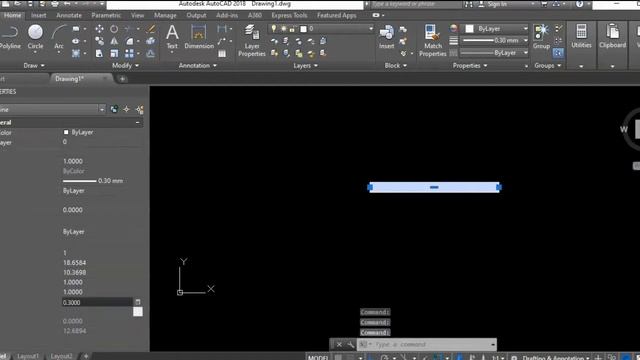Open the Home ribbon tab

coord(12,15)
